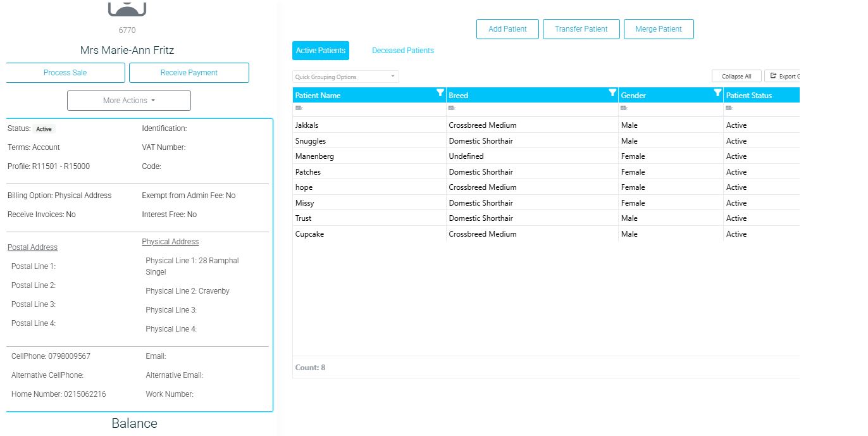Open the Patient Name column filter icon
Image resolution: width=868 pixels, height=436 pixels.
pos(440,93)
